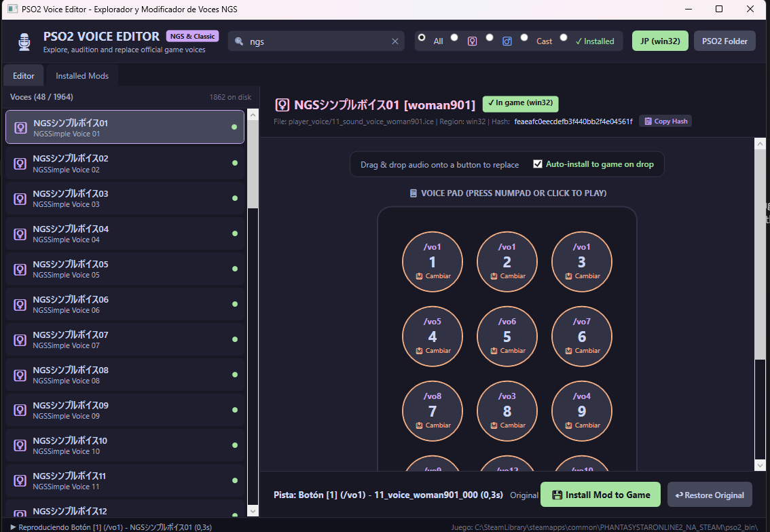Screen dimensions: 770x532
Task: Click the In game (win32) status badge
Action: click(x=521, y=103)
